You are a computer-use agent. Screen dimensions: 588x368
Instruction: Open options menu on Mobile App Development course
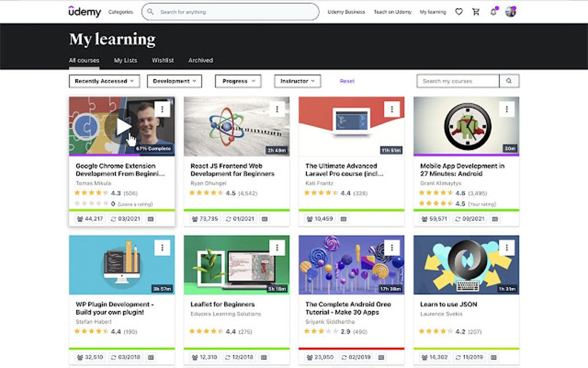click(507, 109)
